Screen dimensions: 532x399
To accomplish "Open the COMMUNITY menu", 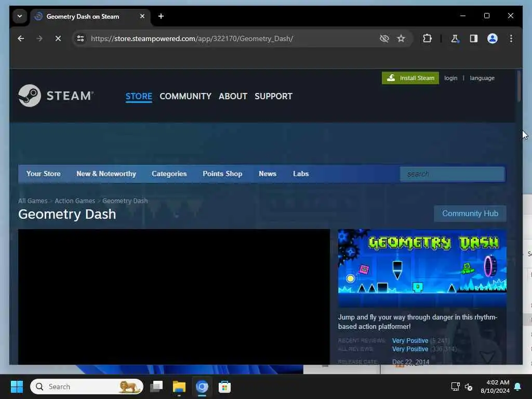I will [185, 96].
